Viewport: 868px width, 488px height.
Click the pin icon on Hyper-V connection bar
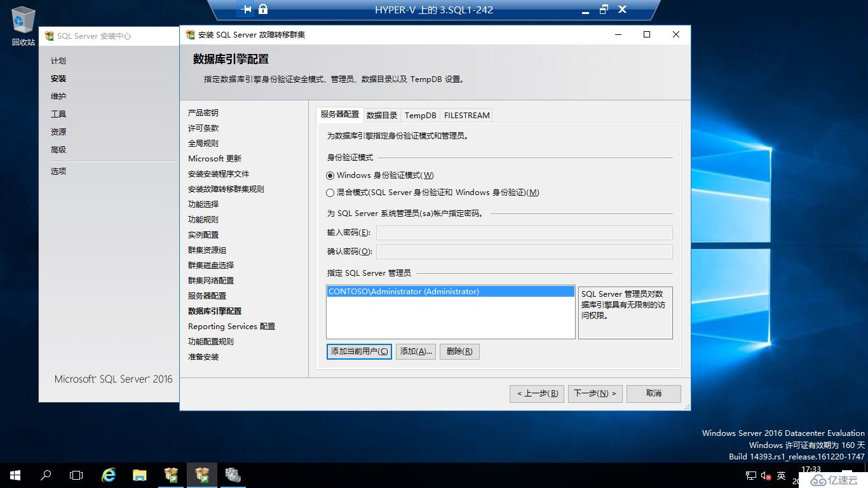(x=247, y=10)
